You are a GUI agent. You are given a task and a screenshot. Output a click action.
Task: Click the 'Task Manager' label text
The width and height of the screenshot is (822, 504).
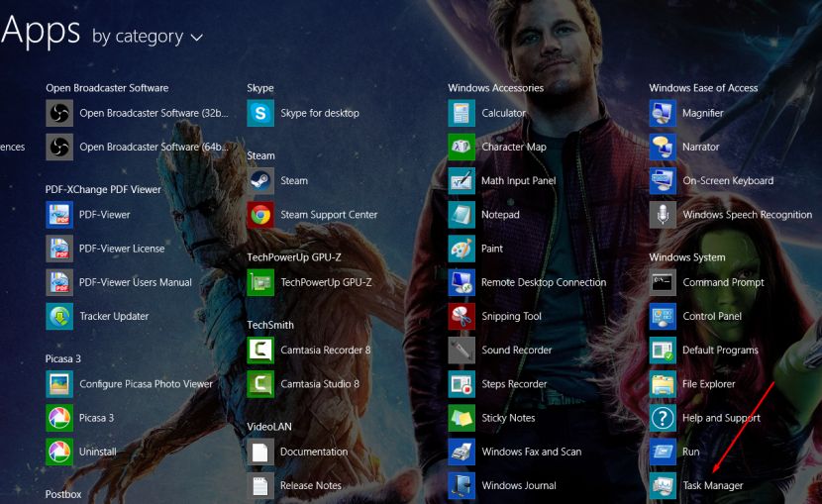tap(712, 485)
